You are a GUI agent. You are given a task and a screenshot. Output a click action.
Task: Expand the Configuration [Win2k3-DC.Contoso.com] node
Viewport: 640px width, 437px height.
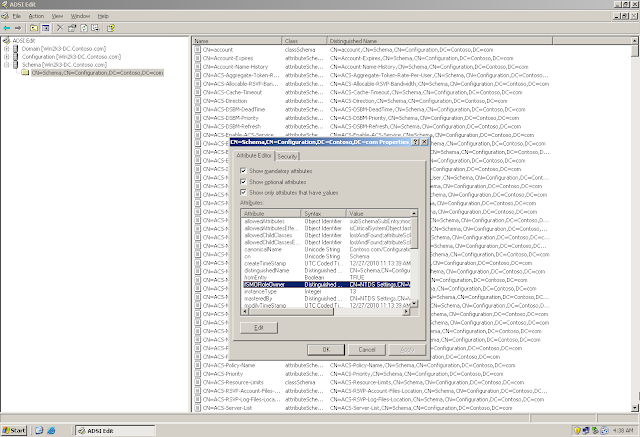7,57
